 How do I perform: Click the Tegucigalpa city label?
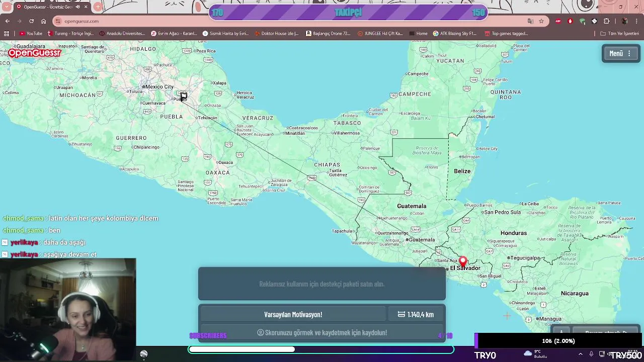[x=525, y=258]
